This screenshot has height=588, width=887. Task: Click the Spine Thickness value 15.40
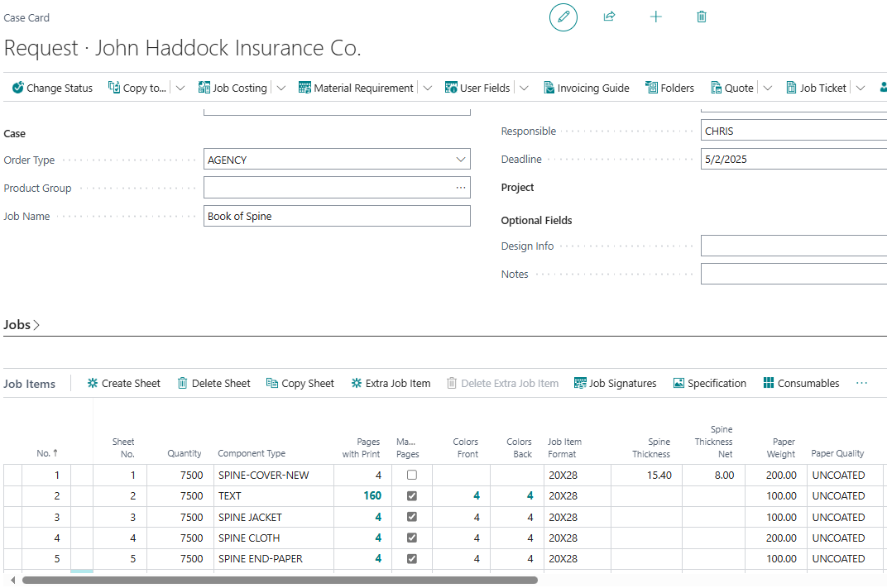659,475
